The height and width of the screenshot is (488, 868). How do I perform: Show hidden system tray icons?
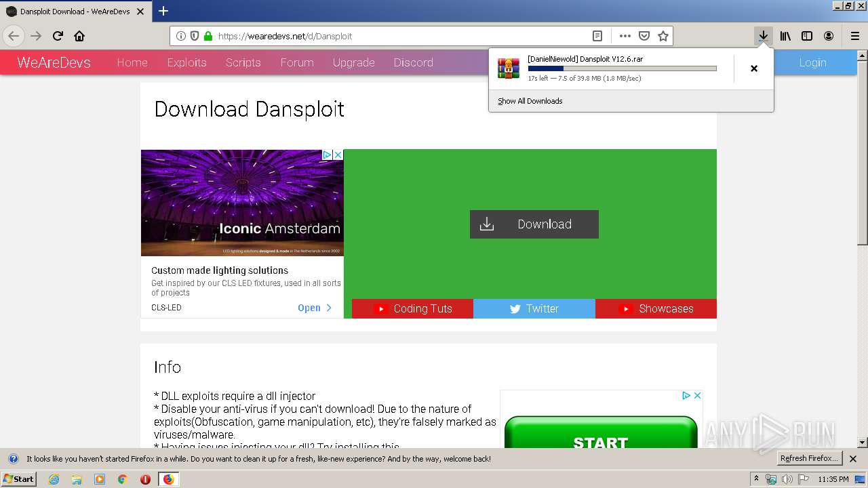756,479
